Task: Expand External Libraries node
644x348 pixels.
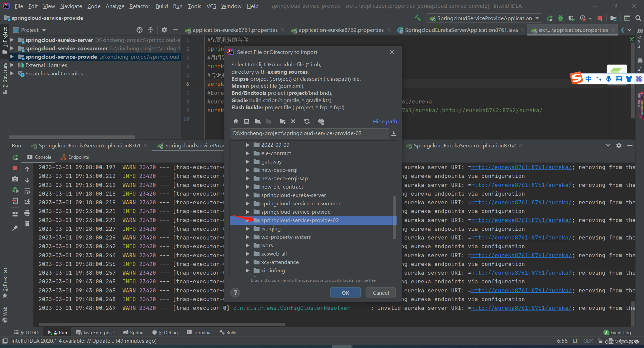Action: tap(12, 65)
